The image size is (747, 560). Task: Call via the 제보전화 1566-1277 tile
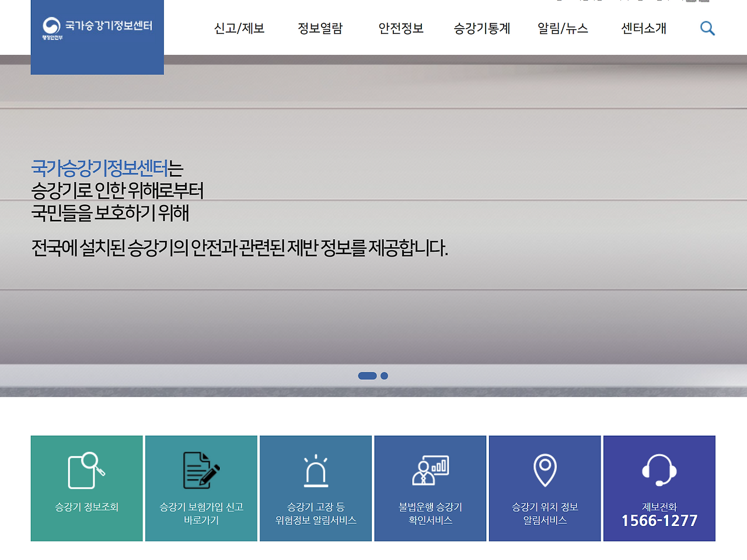[659, 488]
